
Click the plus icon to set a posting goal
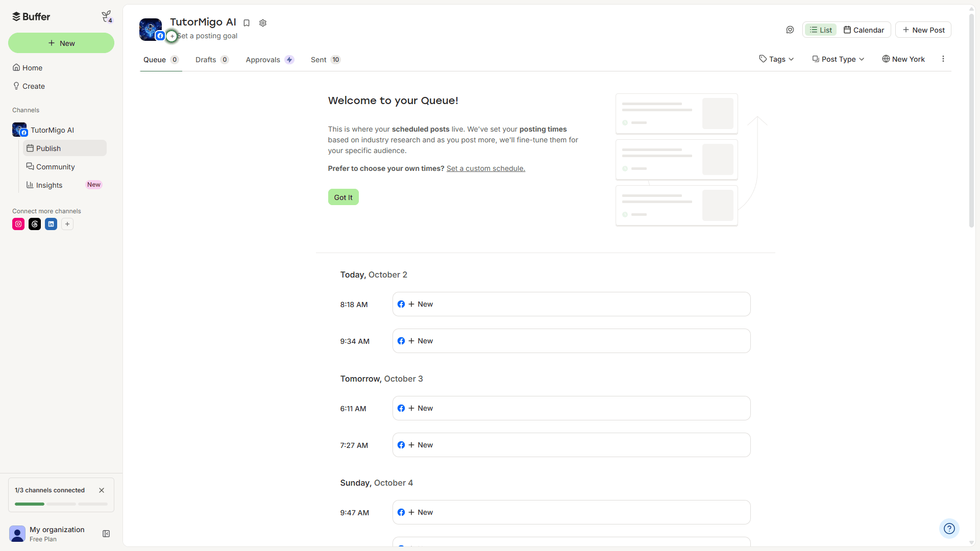tap(172, 36)
